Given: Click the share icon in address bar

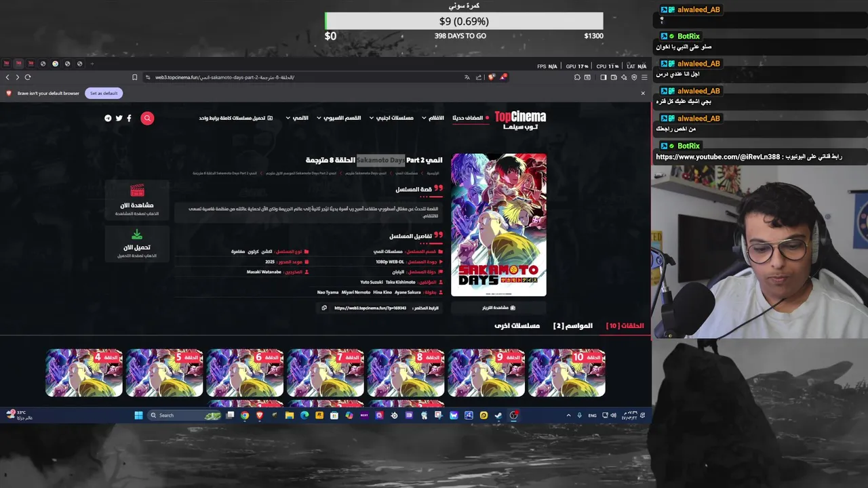Looking at the screenshot, I should [479, 77].
